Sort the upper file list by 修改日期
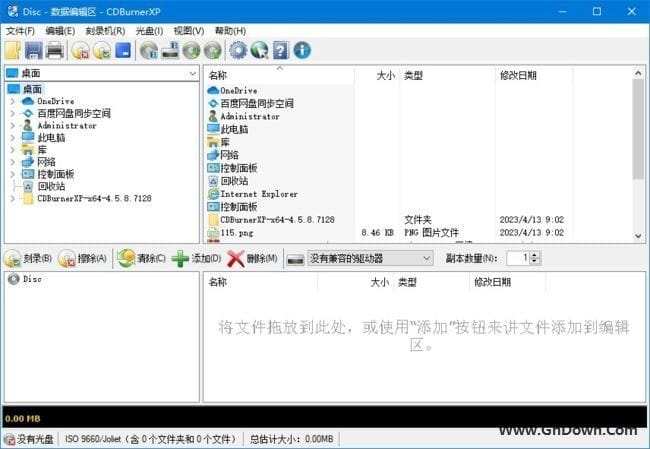This screenshot has height=449, width=650. pyautogui.click(x=534, y=75)
